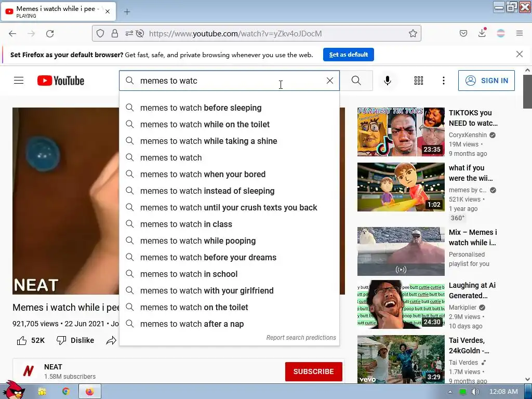The width and height of the screenshot is (532, 399).
Task: Pick suggestion until your crush texts you back
Action: (229, 207)
